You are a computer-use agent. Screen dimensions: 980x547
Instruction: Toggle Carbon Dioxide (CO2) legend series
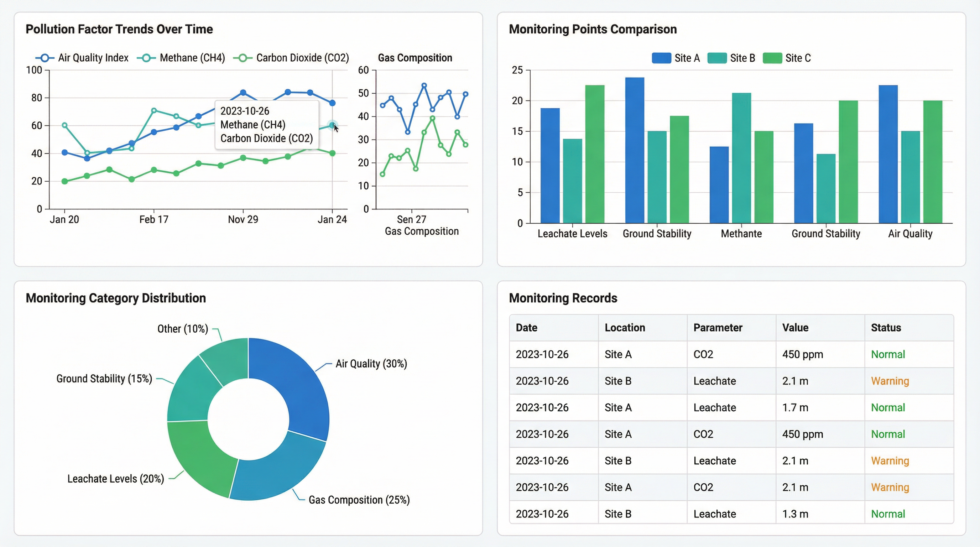(291, 58)
